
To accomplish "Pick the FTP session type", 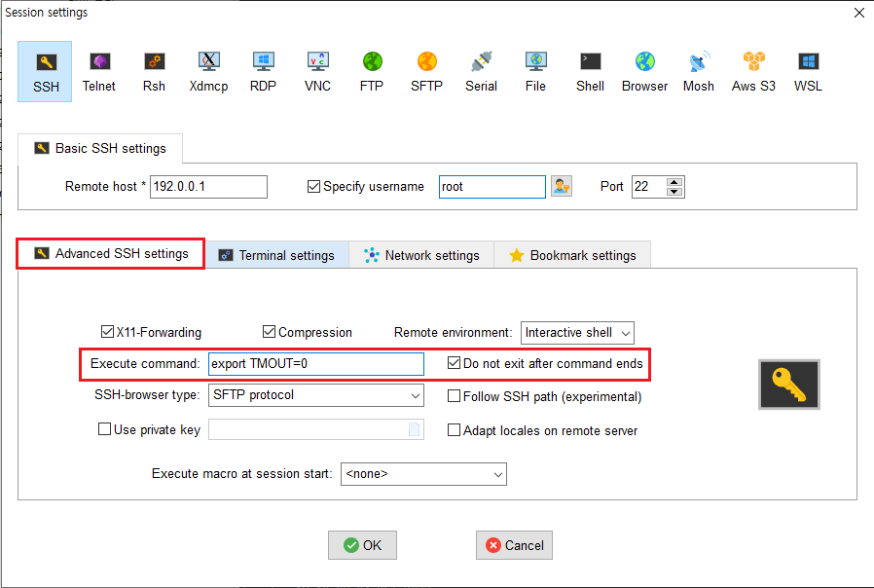I will 372,71.
